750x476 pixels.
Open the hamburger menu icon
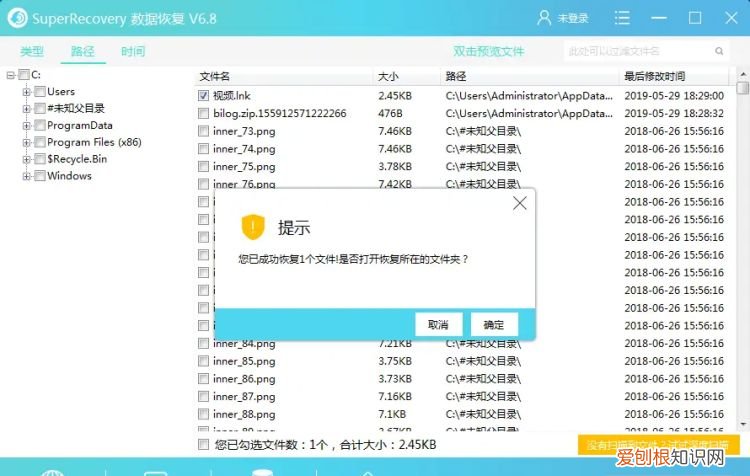point(622,18)
